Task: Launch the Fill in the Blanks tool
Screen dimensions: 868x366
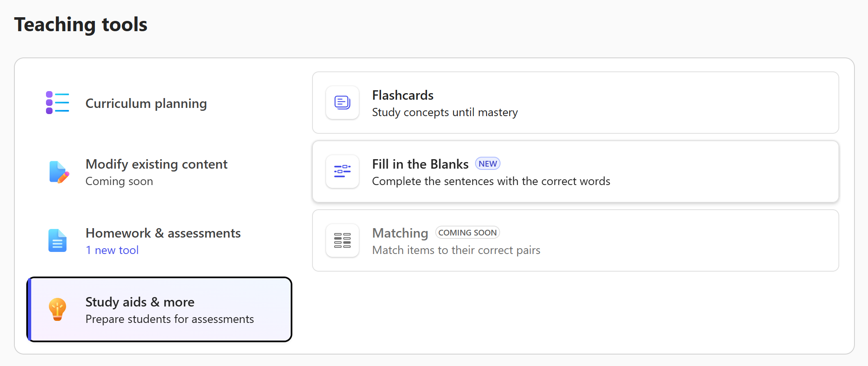Action: point(420,164)
